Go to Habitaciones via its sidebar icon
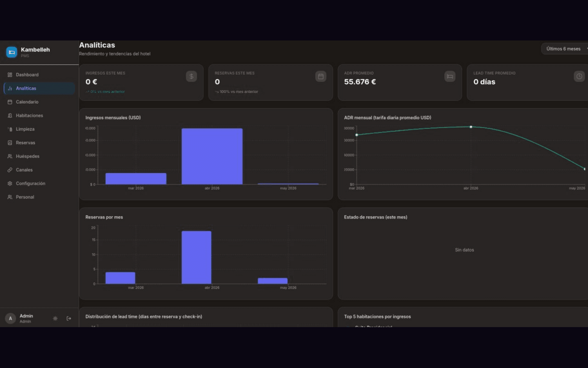Viewport: 588px width, 368px height. pos(10,116)
